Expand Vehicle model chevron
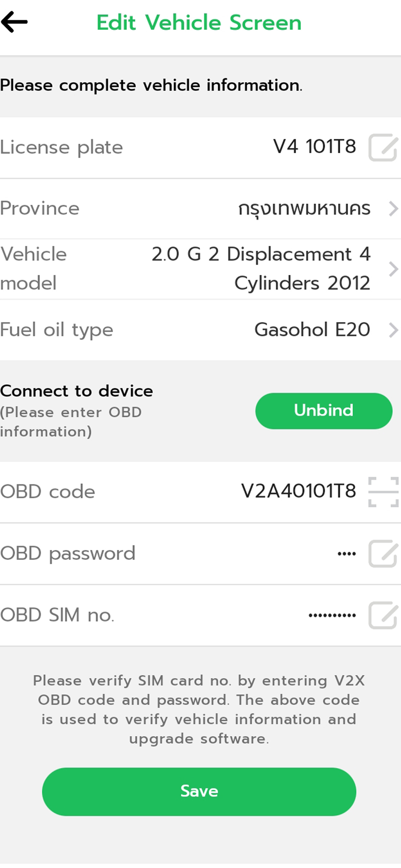401x868 pixels. coord(393,269)
